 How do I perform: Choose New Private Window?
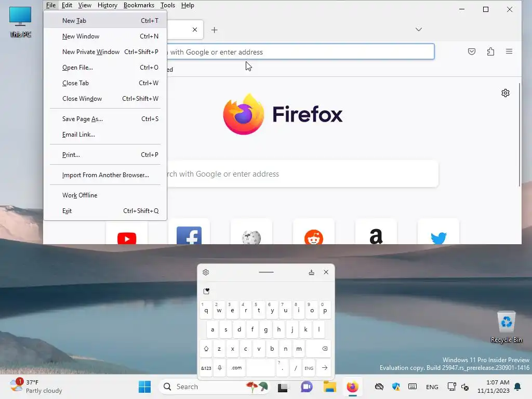click(x=105, y=52)
